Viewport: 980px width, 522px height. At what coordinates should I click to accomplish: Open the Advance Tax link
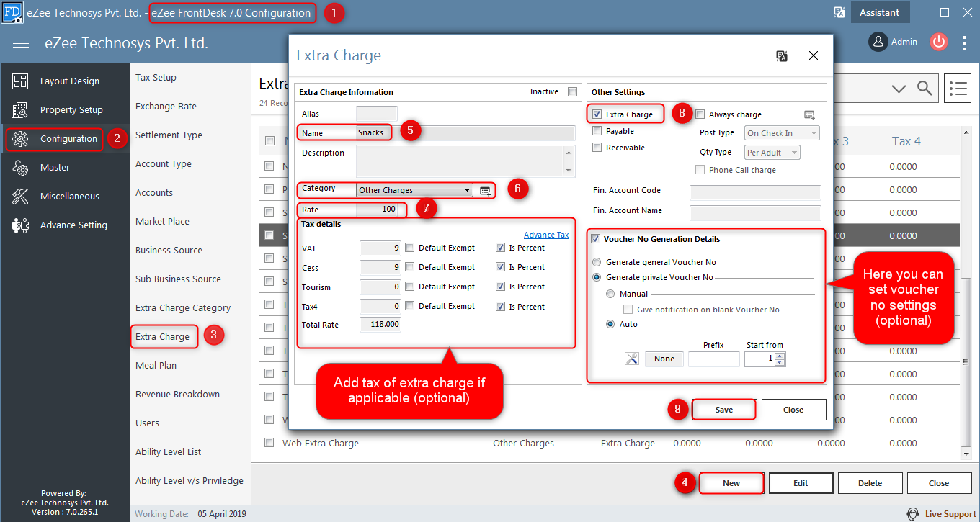(x=546, y=235)
